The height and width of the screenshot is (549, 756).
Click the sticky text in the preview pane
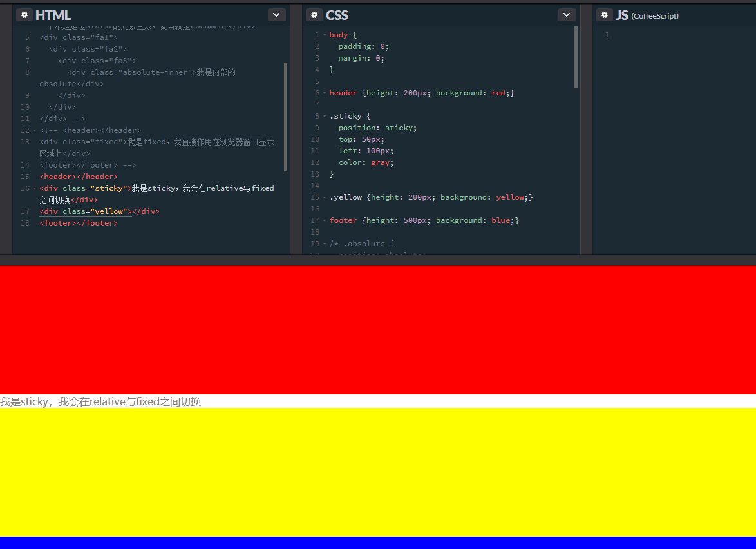coord(100,401)
